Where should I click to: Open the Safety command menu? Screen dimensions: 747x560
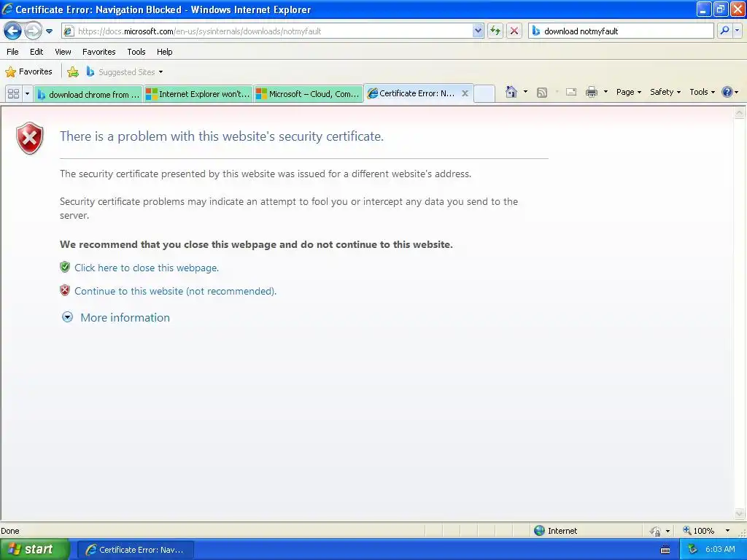tap(665, 92)
